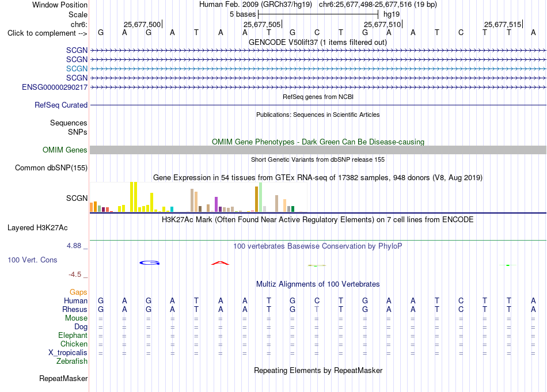Click the red A PhyloP conservation logo
Screen dimensions: 547x392
(221, 263)
